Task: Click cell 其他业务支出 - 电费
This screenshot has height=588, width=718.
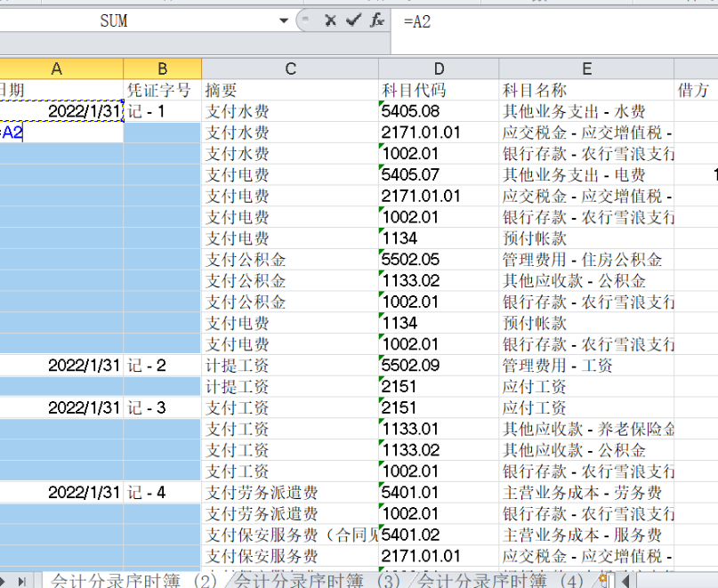Action: pos(586,174)
